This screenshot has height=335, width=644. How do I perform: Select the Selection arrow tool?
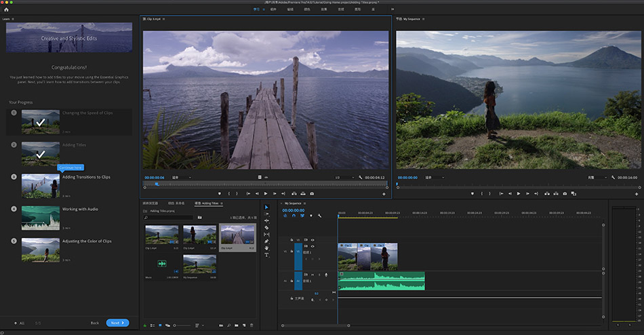pyautogui.click(x=266, y=207)
